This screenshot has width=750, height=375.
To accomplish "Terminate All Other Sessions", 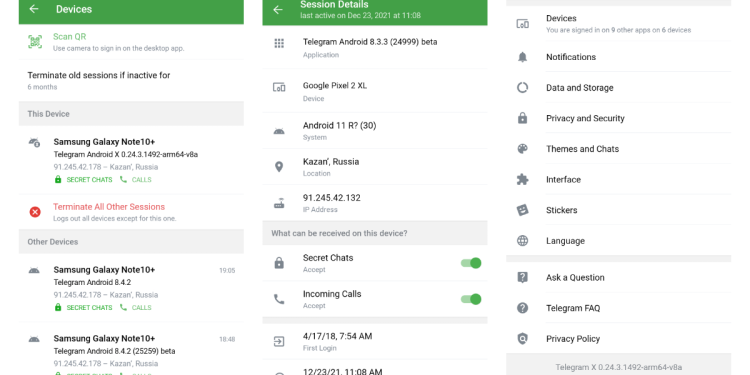I will point(131,212).
